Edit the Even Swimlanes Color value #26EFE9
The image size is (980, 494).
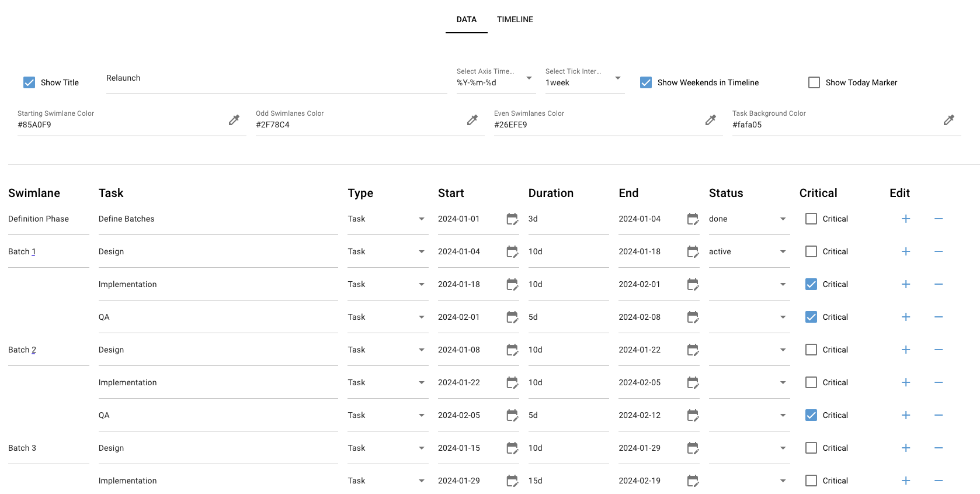(x=597, y=125)
